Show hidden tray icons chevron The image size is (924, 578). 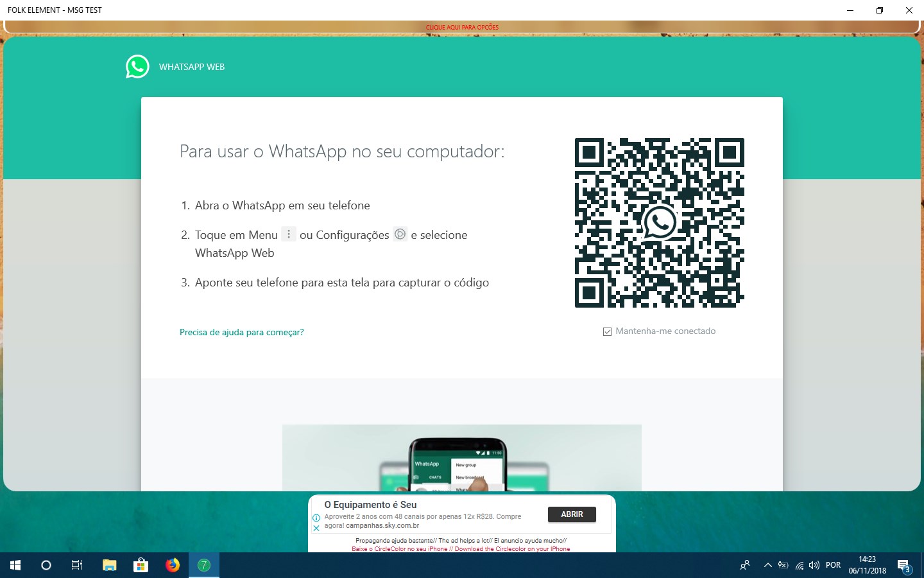coord(767,565)
